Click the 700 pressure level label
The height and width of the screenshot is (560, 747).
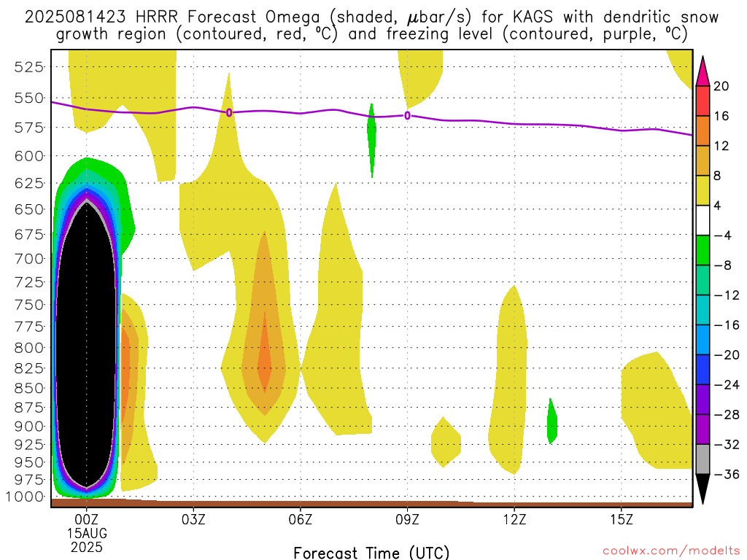(x=29, y=259)
